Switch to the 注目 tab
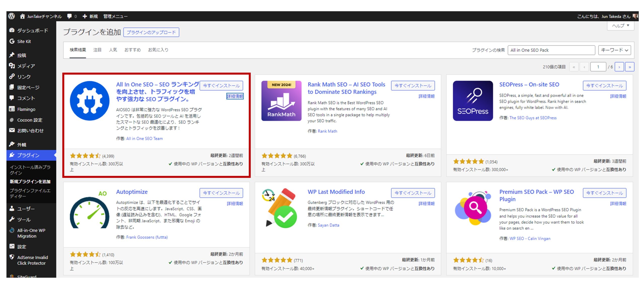The width and height of the screenshot is (644, 290). [x=97, y=50]
